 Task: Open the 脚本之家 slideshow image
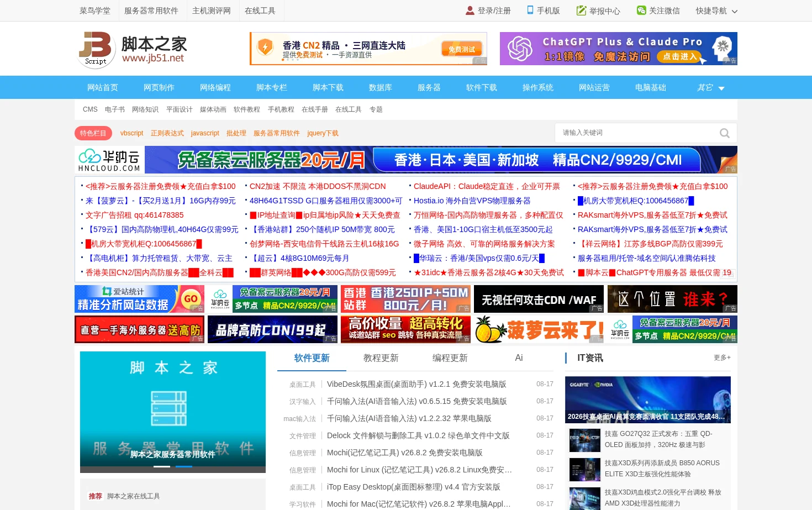(173, 412)
